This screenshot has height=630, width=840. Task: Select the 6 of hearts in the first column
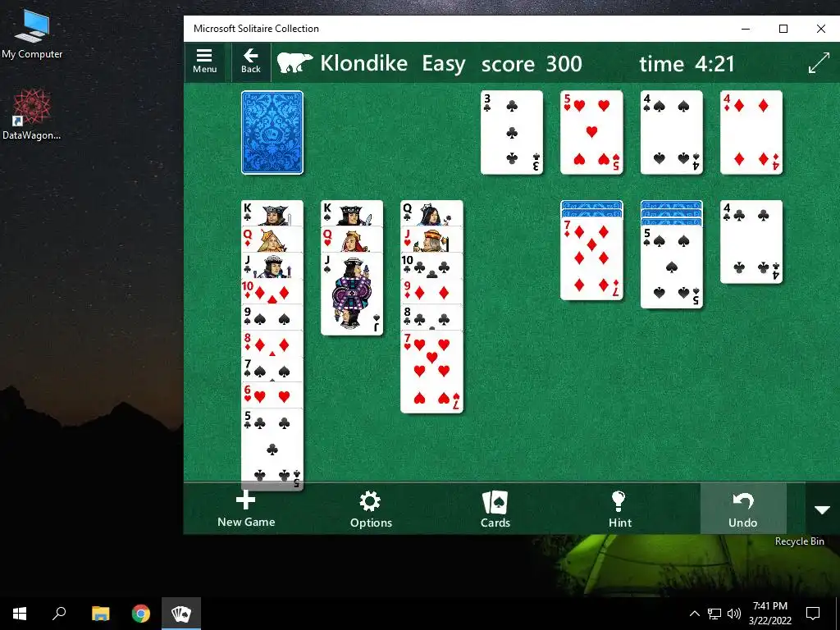point(272,395)
